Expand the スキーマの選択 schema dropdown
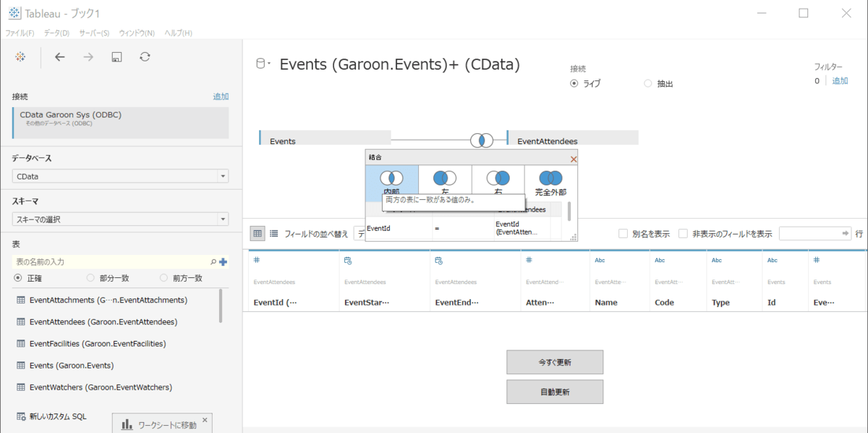Image resolution: width=868 pixels, height=433 pixels. pyautogui.click(x=120, y=219)
